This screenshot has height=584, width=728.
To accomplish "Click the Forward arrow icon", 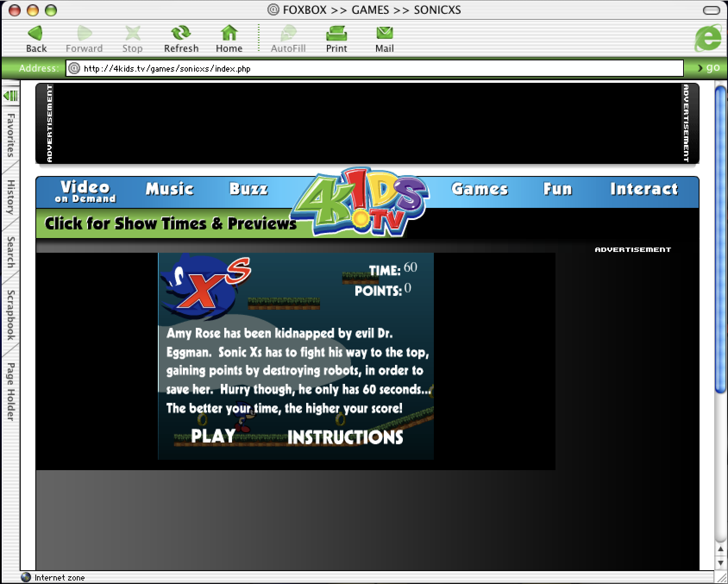I will [x=84, y=33].
